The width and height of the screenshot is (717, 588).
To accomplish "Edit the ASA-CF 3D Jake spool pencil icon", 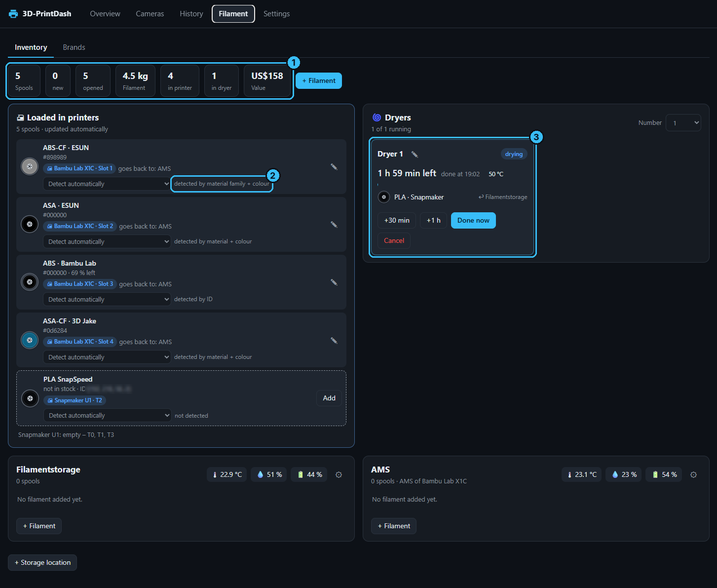I will point(334,340).
